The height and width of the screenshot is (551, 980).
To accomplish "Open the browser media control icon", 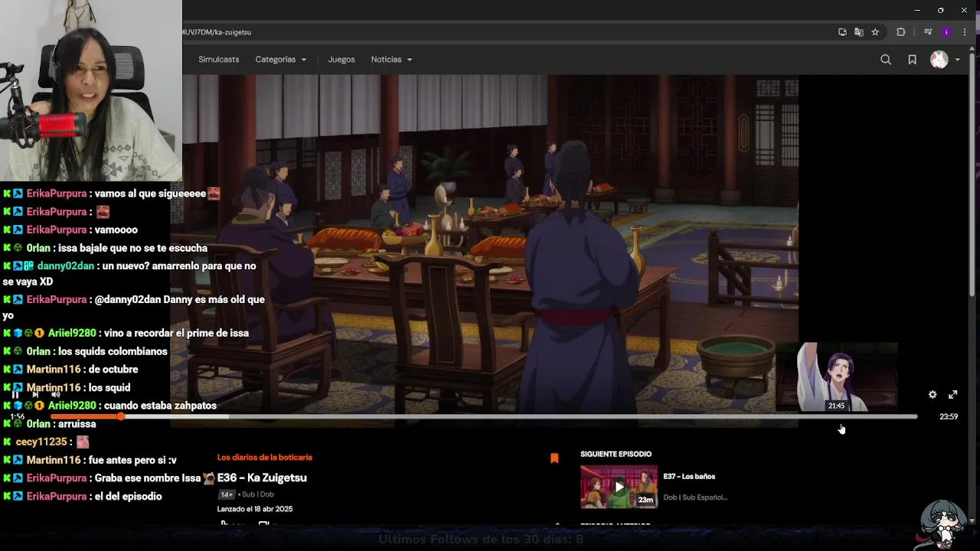I will click(928, 32).
